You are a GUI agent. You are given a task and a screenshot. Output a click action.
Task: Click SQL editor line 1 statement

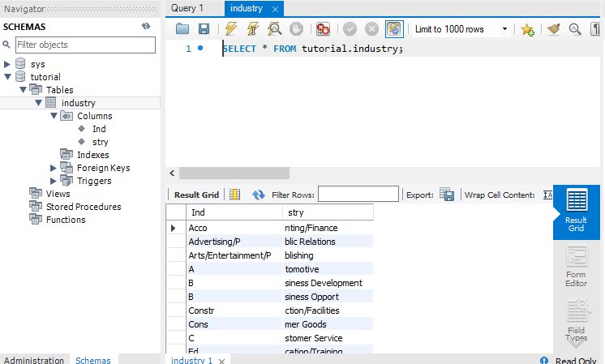[313, 49]
